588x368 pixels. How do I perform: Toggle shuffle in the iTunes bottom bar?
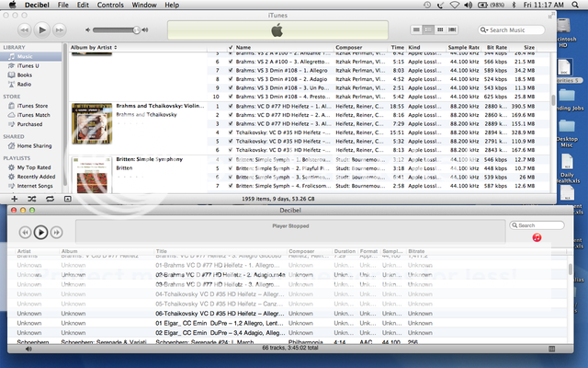coord(32,199)
